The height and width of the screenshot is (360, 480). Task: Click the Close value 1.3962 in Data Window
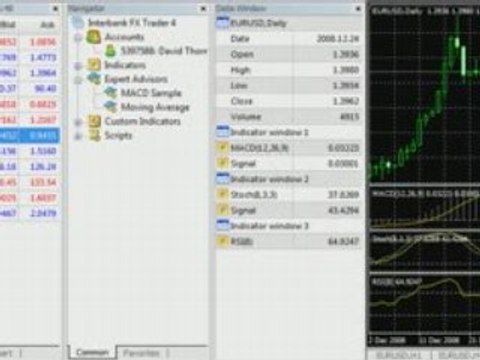pos(346,101)
